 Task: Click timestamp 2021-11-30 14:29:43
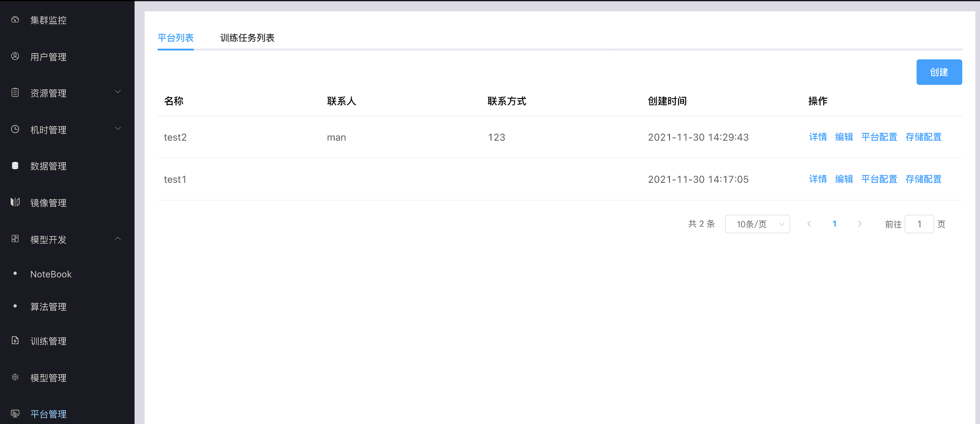[x=698, y=137]
